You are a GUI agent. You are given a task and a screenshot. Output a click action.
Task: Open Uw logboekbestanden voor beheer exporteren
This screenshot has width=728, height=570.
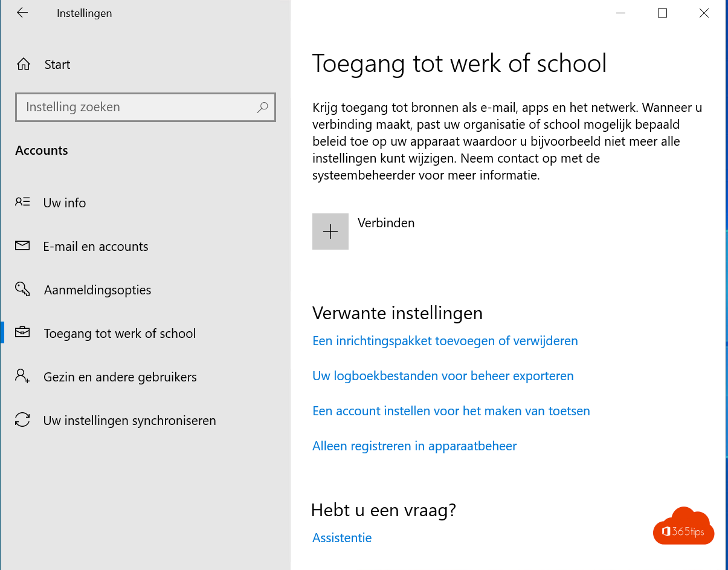coord(443,376)
